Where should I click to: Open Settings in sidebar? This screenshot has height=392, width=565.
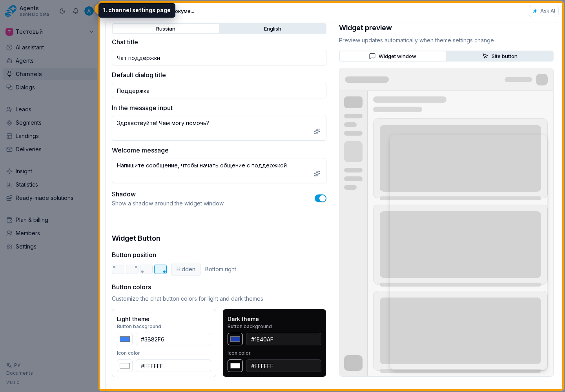[x=50, y=247]
